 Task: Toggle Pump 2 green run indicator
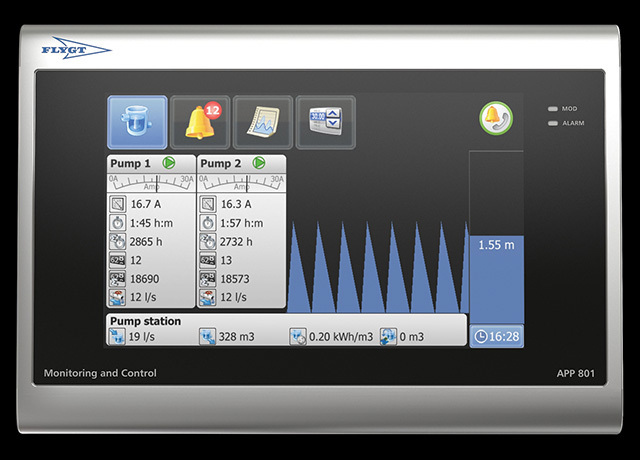click(259, 162)
